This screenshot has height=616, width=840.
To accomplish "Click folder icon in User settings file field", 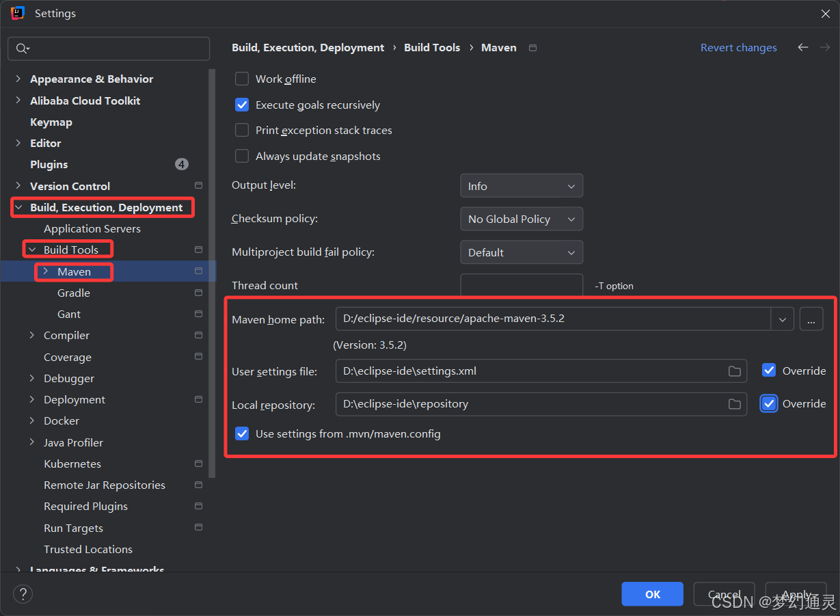I will (x=734, y=371).
